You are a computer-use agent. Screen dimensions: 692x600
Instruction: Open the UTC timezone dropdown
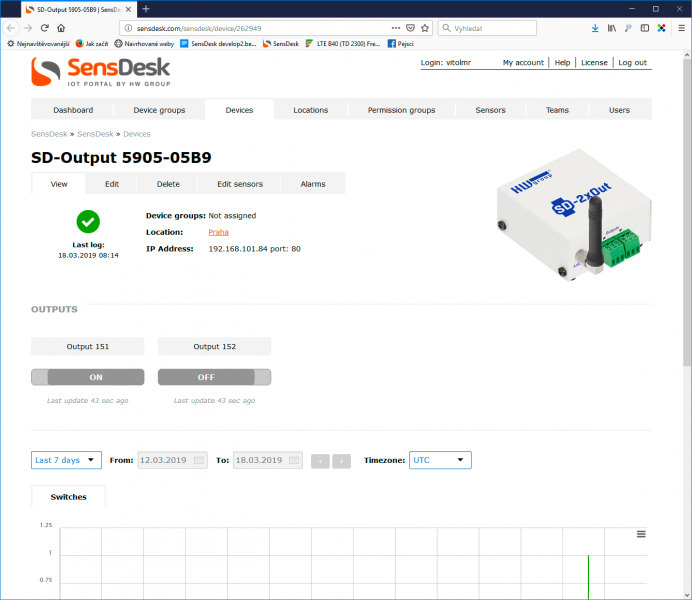pos(440,460)
